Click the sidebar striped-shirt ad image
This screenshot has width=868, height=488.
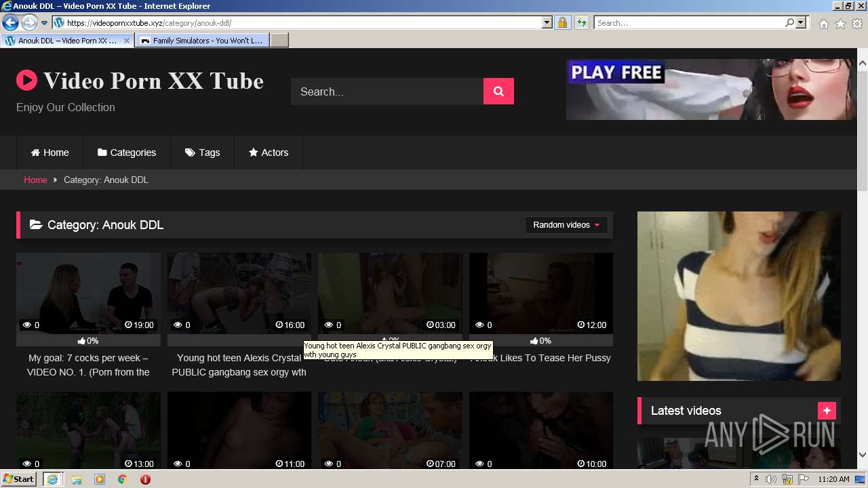click(739, 296)
